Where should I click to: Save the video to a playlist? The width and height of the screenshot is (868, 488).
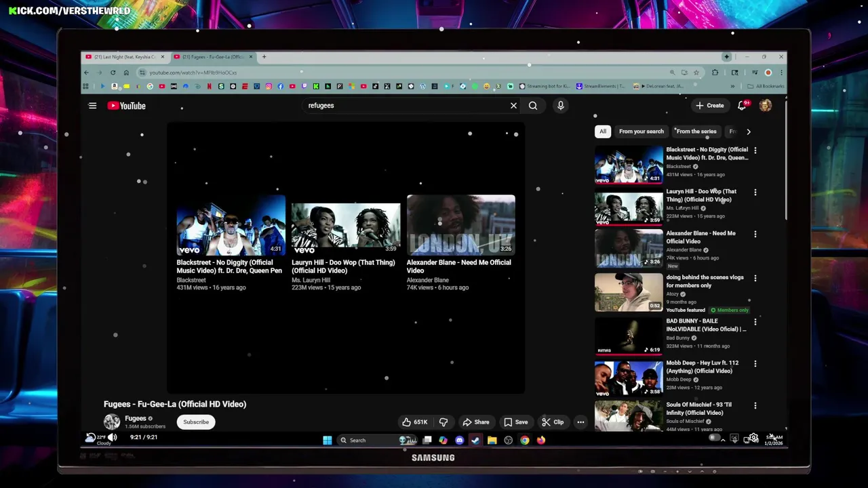515,422
